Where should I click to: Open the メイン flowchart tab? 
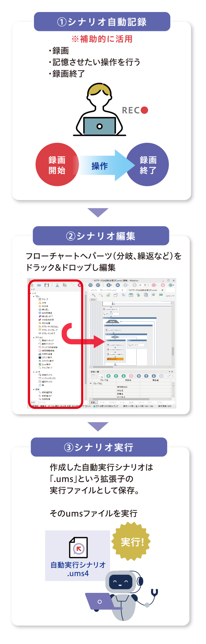[93, 300]
